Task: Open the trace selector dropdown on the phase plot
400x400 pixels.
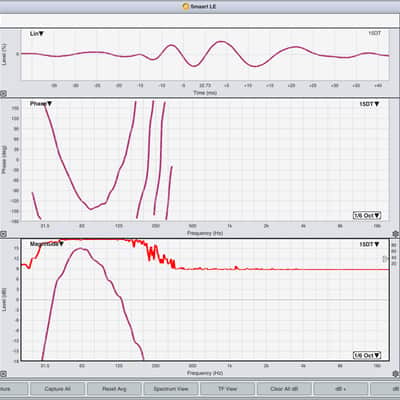Action: coord(369,104)
